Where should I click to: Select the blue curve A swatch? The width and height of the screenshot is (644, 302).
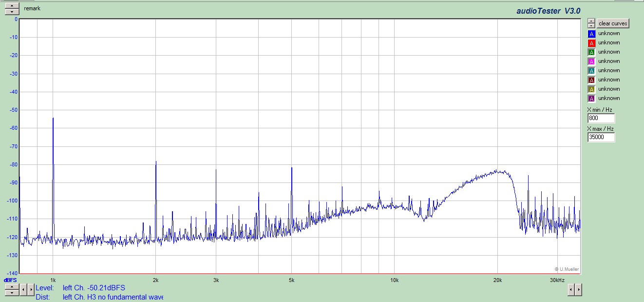click(x=591, y=34)
